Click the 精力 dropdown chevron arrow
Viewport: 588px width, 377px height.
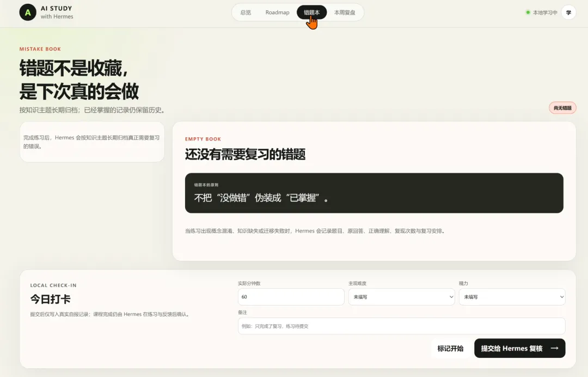click(562, 297)
